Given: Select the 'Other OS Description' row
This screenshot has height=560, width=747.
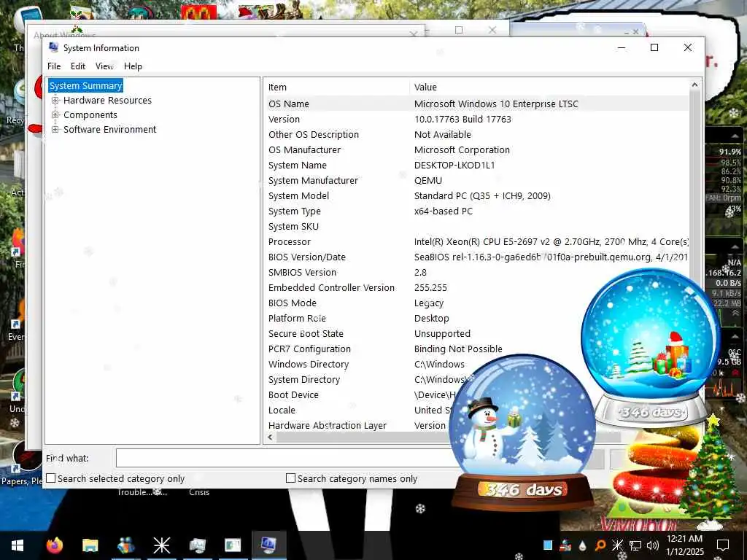Looking at the screenshot, I should (476, 134).
